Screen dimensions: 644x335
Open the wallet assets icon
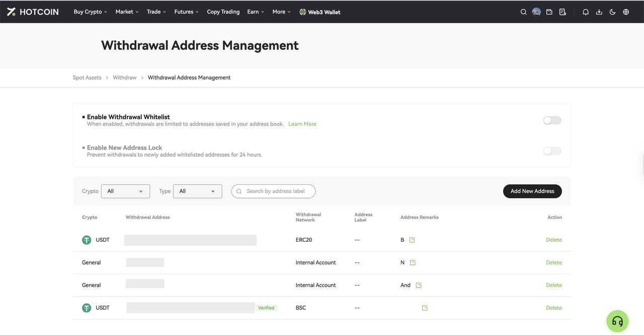click(x=549, y=12)
